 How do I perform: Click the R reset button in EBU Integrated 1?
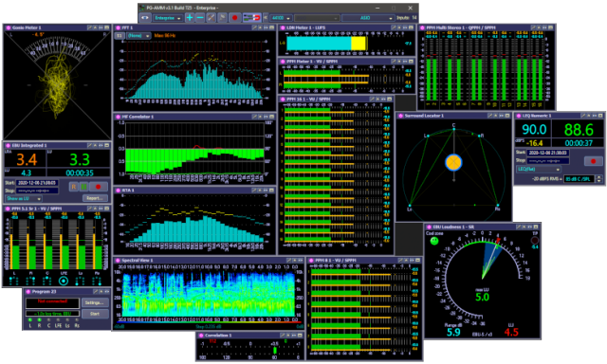point(74,187)
